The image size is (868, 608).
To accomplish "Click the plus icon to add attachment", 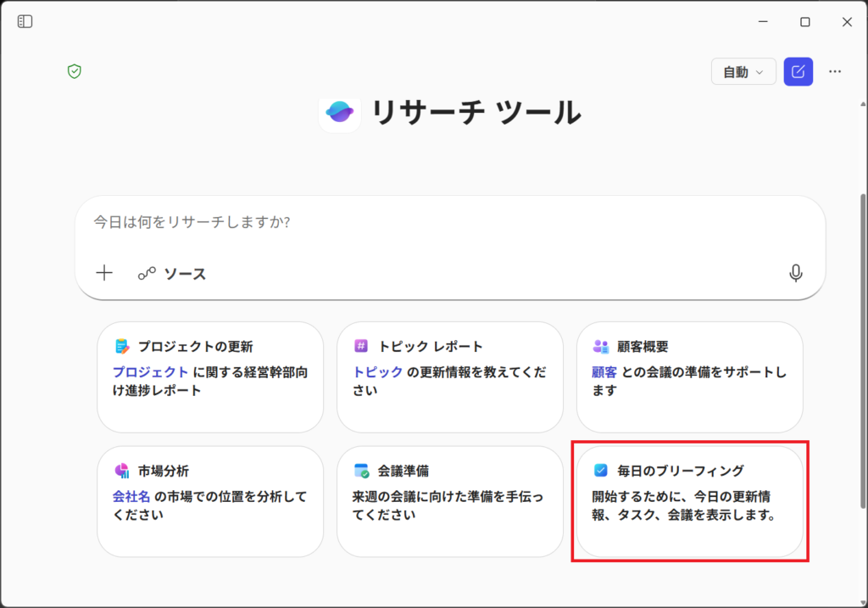I will [x=104, y=273].
